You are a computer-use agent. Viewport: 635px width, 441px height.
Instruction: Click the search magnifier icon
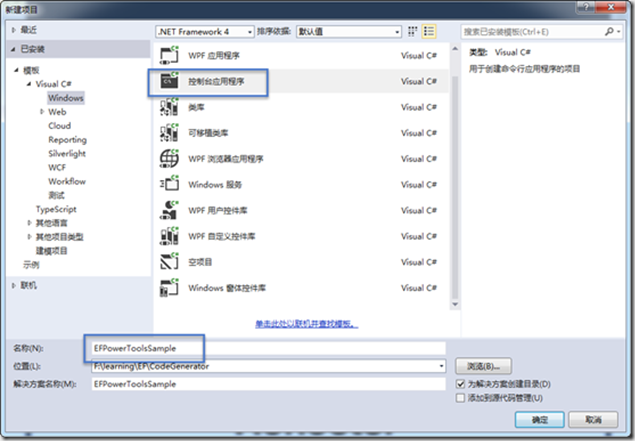point(609,32)
